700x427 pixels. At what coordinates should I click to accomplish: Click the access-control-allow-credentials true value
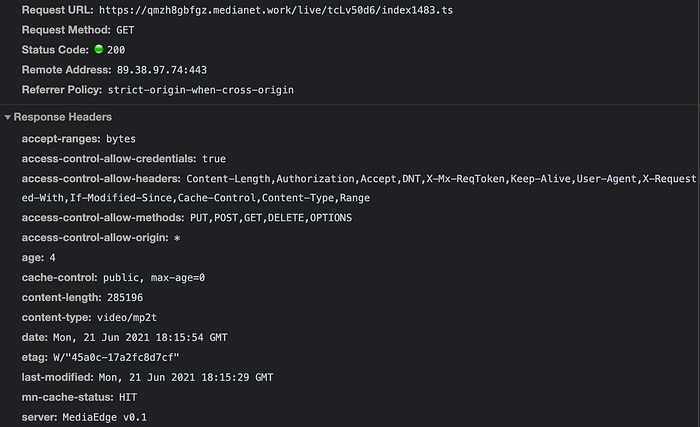coord(214,159)
